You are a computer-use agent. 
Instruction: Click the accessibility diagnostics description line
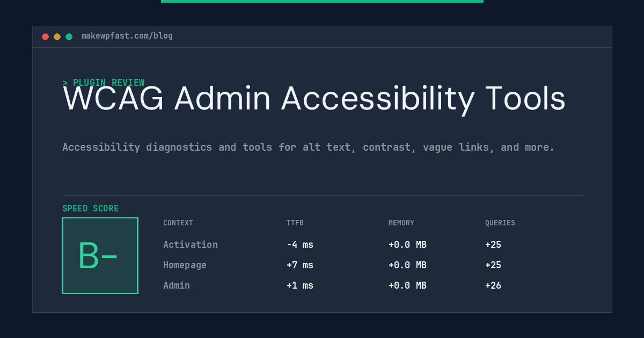309,147
